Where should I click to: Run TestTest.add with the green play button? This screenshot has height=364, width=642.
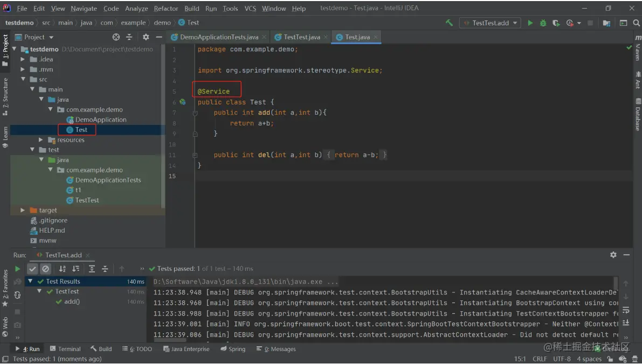530,23
